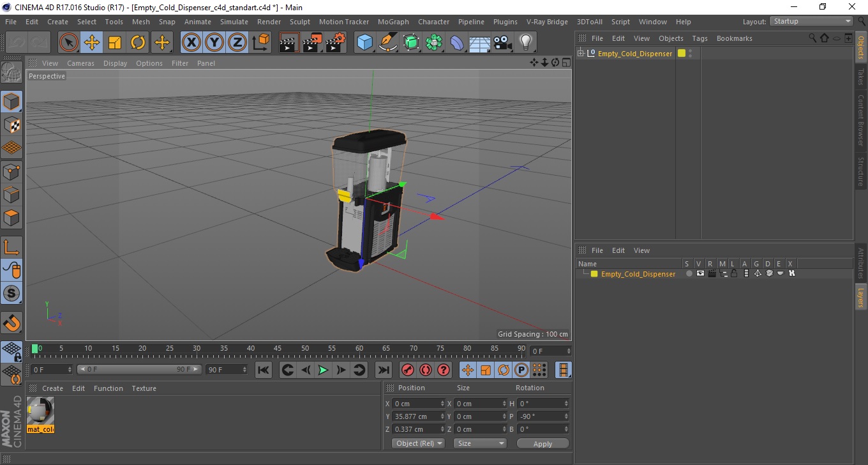Image resolution: width=868 pixels, height=465 pixels.
Task: Go to start of animation
Action: coord(264,370)
